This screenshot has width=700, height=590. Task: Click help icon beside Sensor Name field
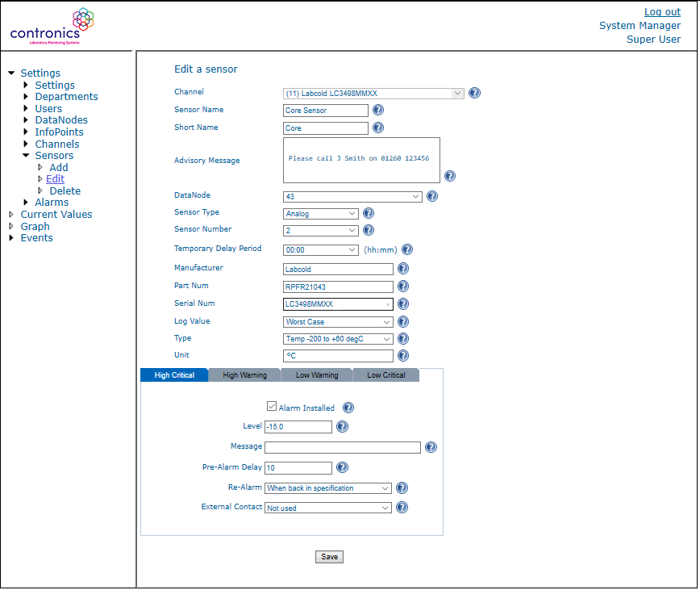(377, 111)
